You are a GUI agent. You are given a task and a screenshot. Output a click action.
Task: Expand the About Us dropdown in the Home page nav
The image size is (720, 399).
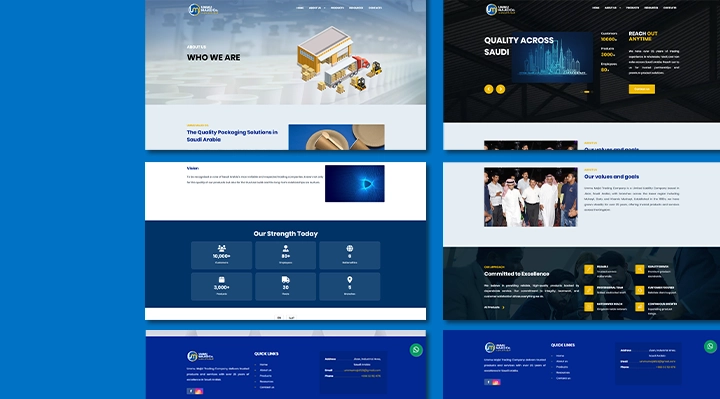click(x=613, y=8)
